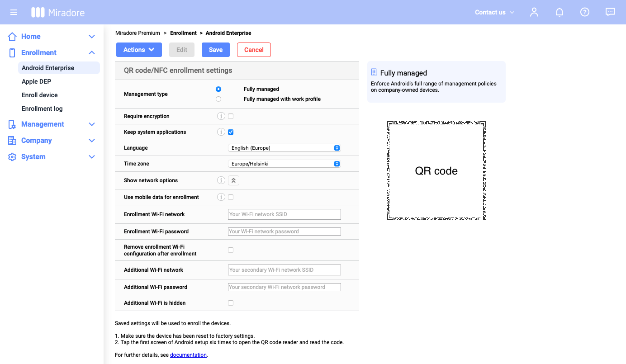The height and width of the screenshot is (364, 626).
Task: Click the Enrollment Wi-Fi network field
Action: click(x=284, y=214)
